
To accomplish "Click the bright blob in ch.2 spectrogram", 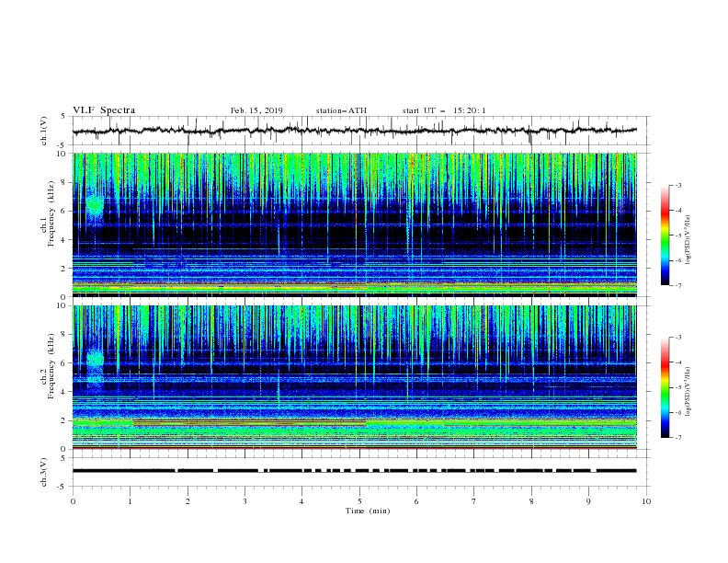I will tap(96, 359).
